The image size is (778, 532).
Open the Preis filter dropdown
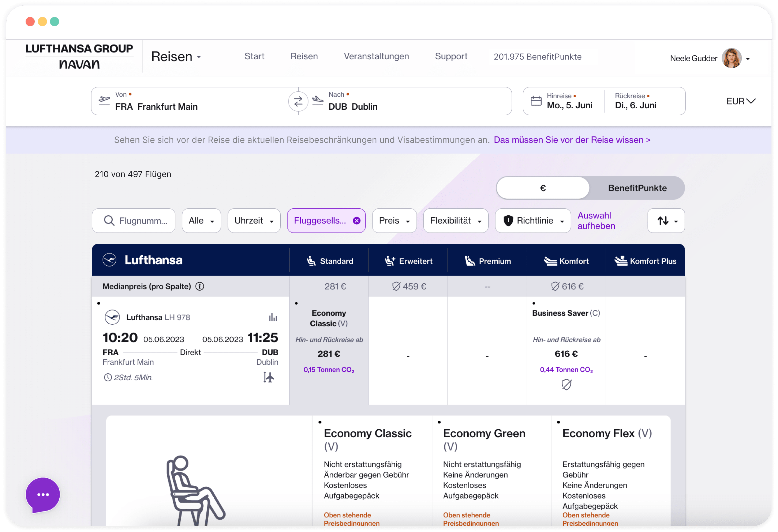point(394,220)
